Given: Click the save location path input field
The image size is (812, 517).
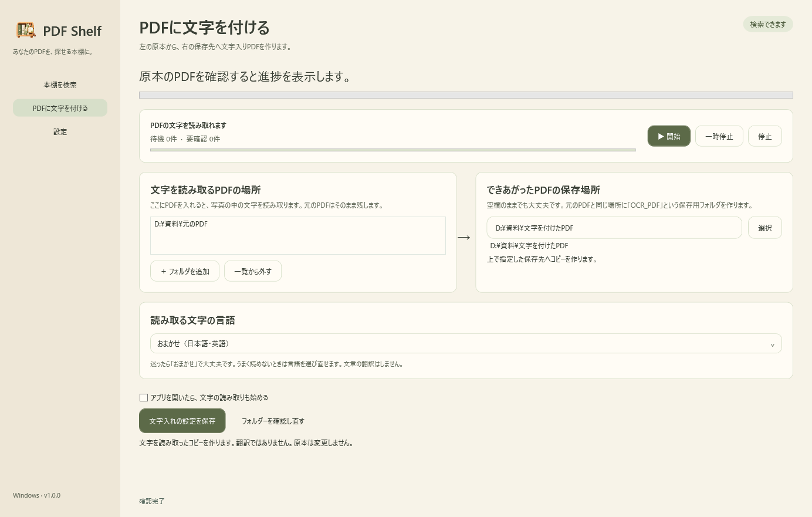Looking at the screenshot, I should point(614,228).
